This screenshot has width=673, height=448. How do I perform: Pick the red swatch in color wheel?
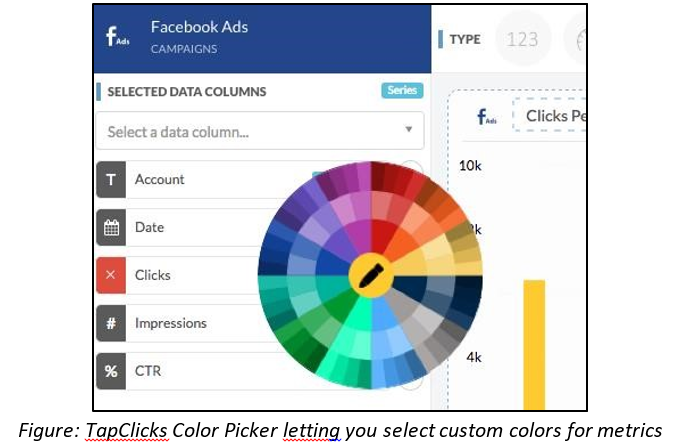click(x=382, y=234)
